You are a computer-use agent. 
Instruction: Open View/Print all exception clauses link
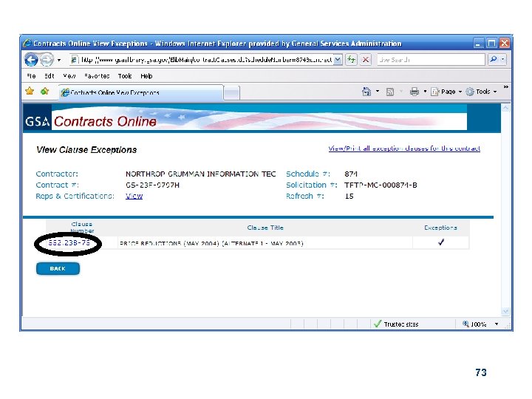[404, 149]
